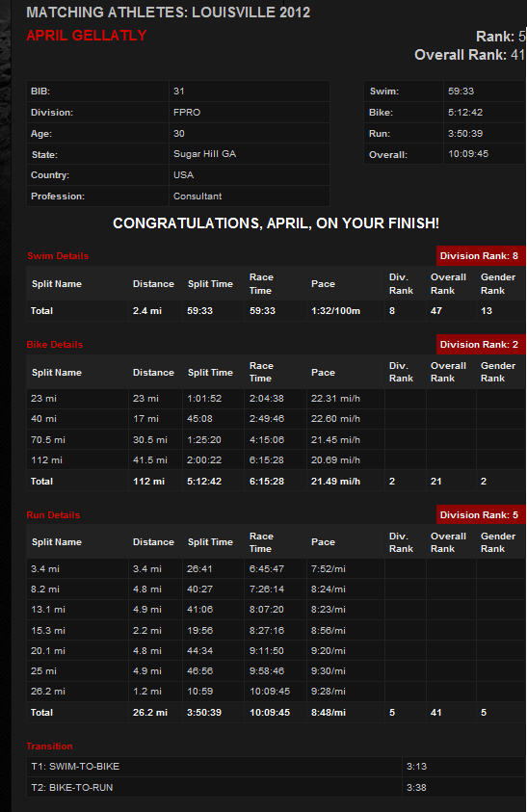Click swim pace 1:32/100m
This screenshot has height=812, width=527.
(x=335, y=311)
